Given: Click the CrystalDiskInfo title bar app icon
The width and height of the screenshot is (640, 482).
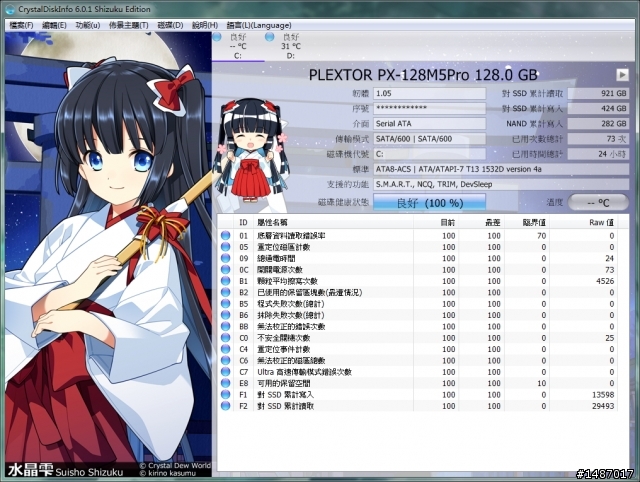Looking at the screenshot, I should pyautogui.click(x=10, y=9).
